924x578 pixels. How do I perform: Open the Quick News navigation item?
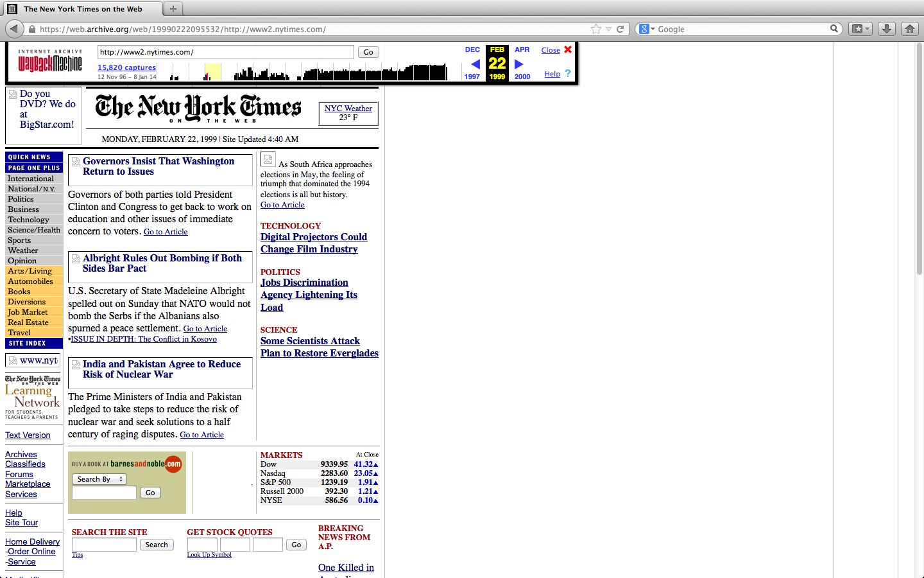34,157
